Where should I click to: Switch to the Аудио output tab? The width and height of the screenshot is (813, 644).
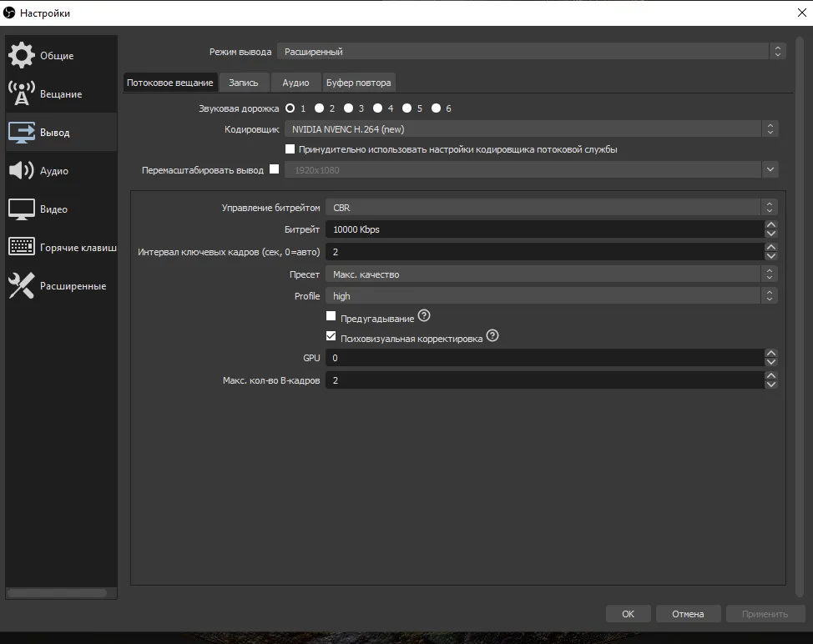[x=295, y=83]
